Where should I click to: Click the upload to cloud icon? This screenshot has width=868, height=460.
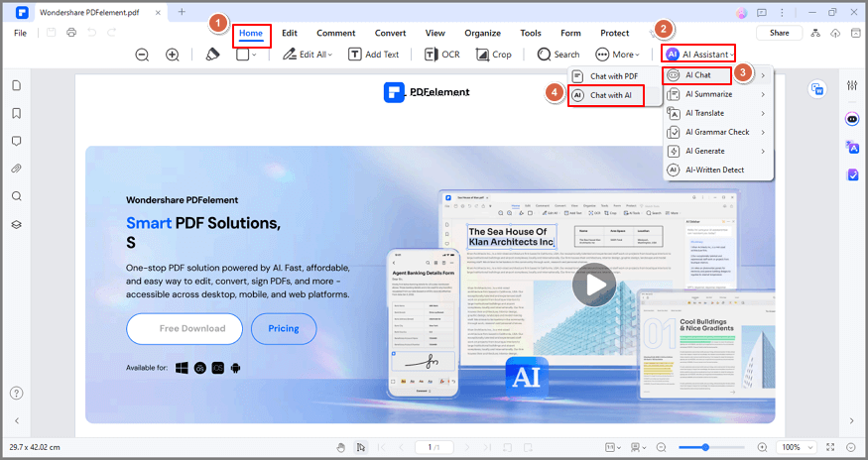point(835,34)
